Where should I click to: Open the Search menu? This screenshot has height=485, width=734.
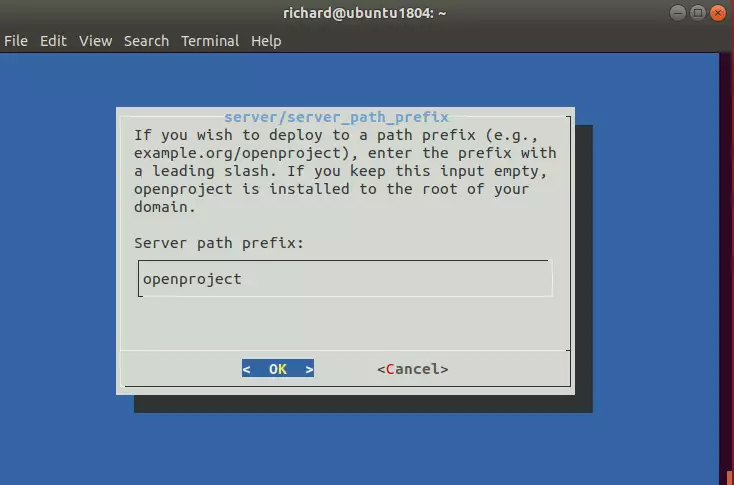coord(147,41)
